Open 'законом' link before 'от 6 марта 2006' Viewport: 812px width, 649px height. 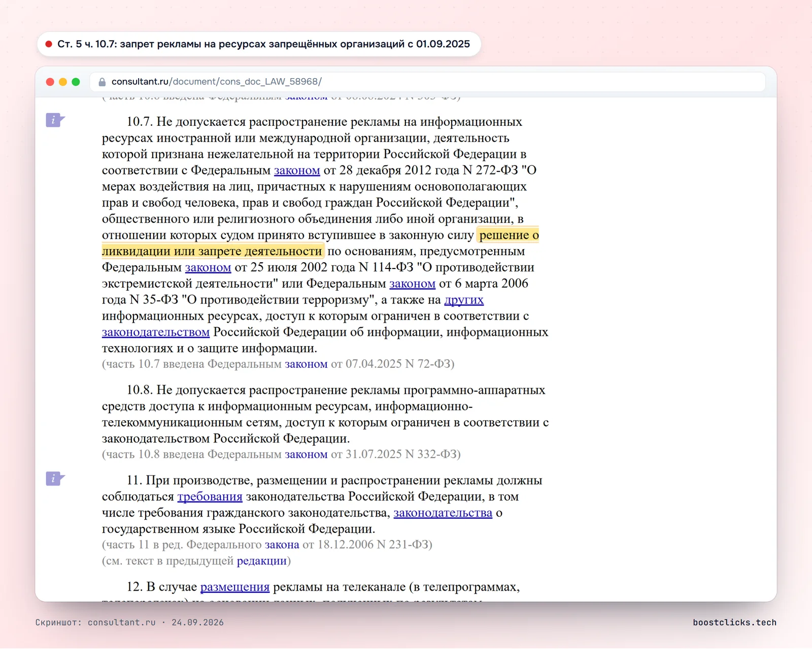pyautogui.click(x=412, y=284)
